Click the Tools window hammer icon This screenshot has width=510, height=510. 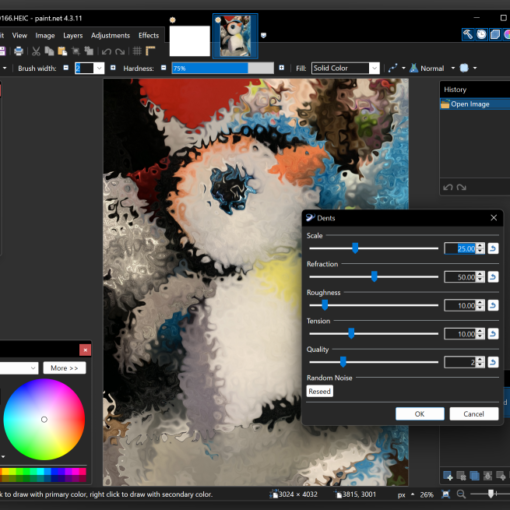[468, 34]
